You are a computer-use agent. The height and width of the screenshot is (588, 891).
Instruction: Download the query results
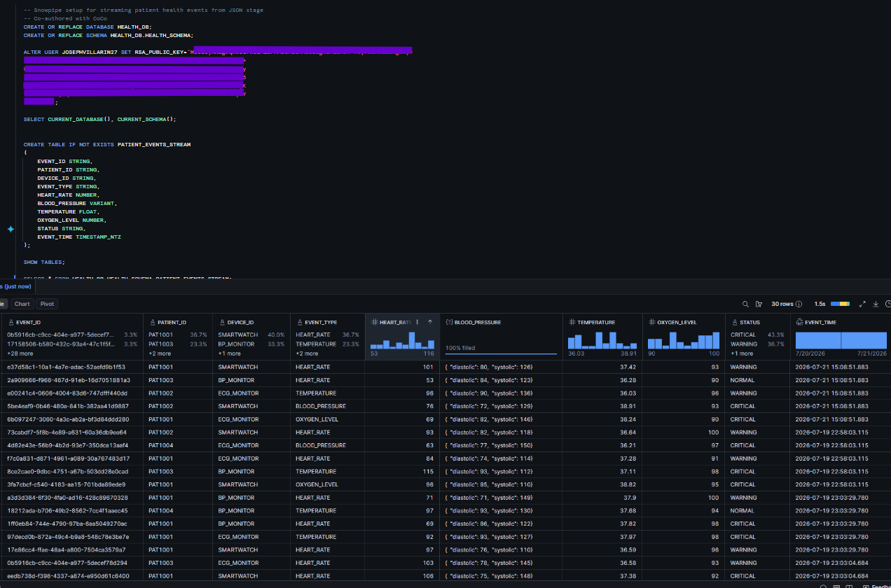pos(876,304)
